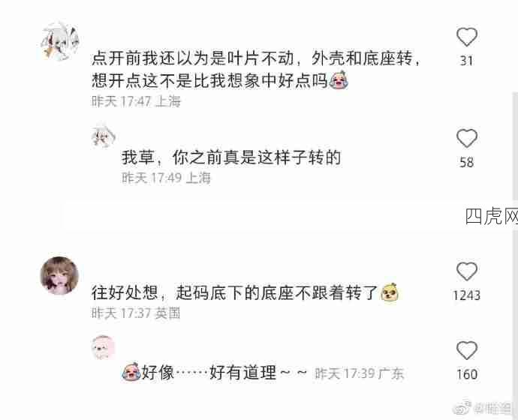Click the crying emoji after 好点吗
This screenshot has height=420, width=518.
[x=339, y=80]
